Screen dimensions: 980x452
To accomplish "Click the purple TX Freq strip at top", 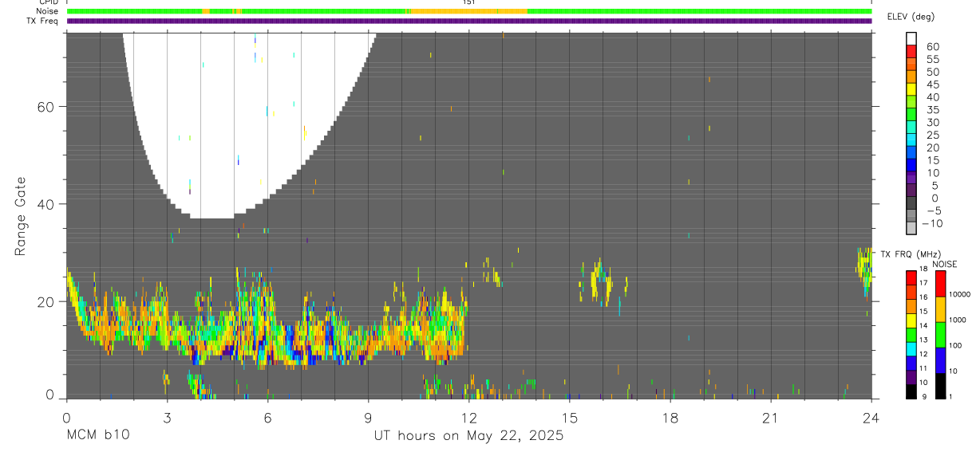I will point(469,21).
